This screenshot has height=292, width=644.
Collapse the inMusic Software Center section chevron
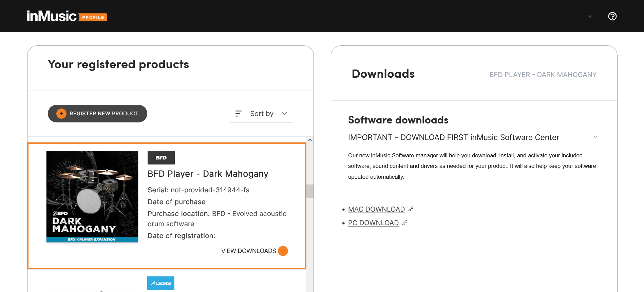(595, 137)
